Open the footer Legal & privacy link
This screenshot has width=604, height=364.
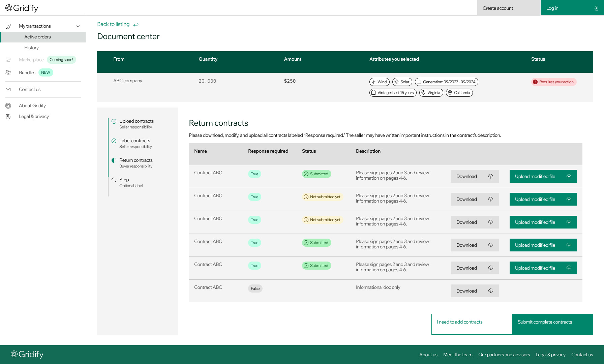(x=550, y=355)
